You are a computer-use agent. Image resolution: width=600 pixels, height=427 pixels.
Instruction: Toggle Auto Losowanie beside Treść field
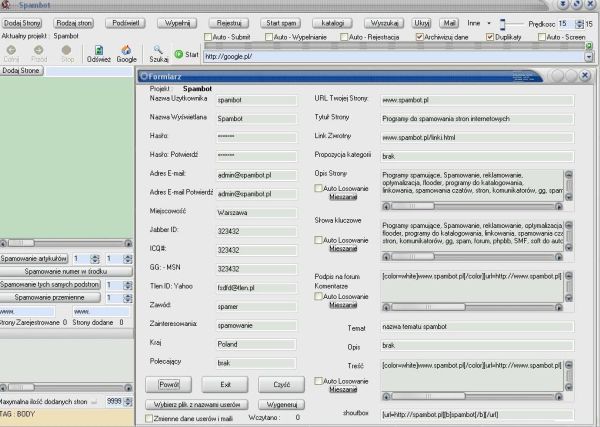318,381
